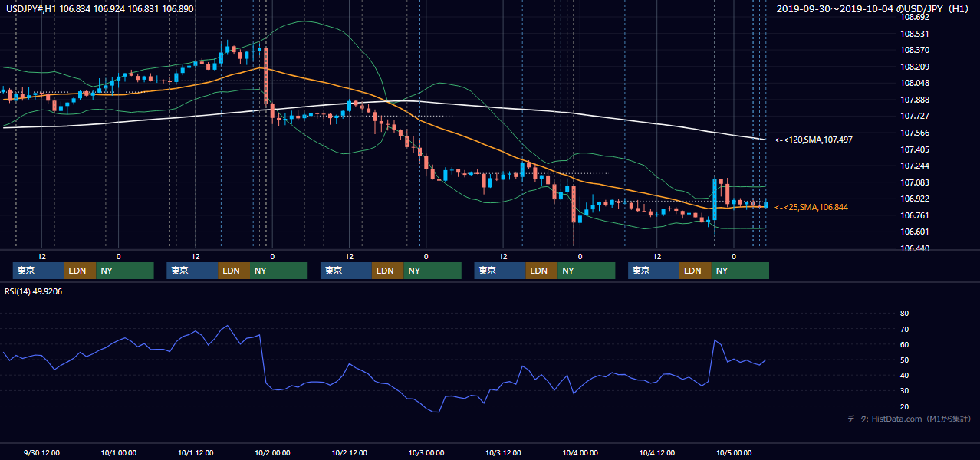Click the LDN session block for 9/30
Image resolution: width=980 pixels, height=460 pixels.
81,271
